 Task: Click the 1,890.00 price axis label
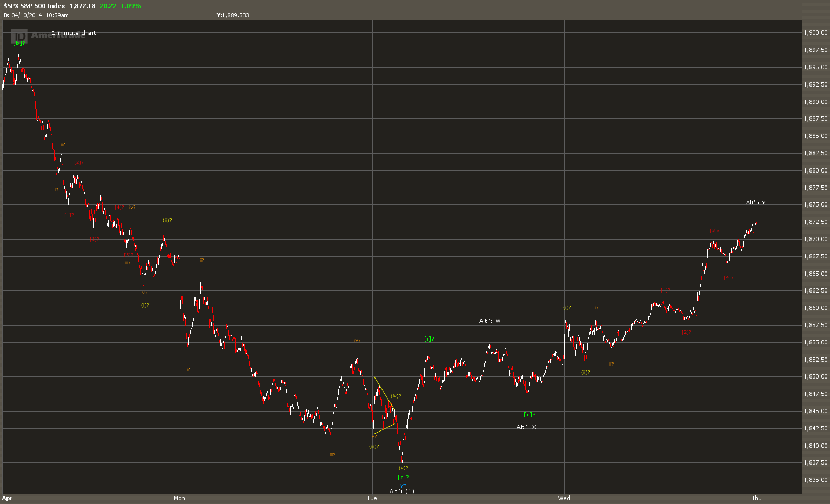pyautogui.click(x=816, y=102)
